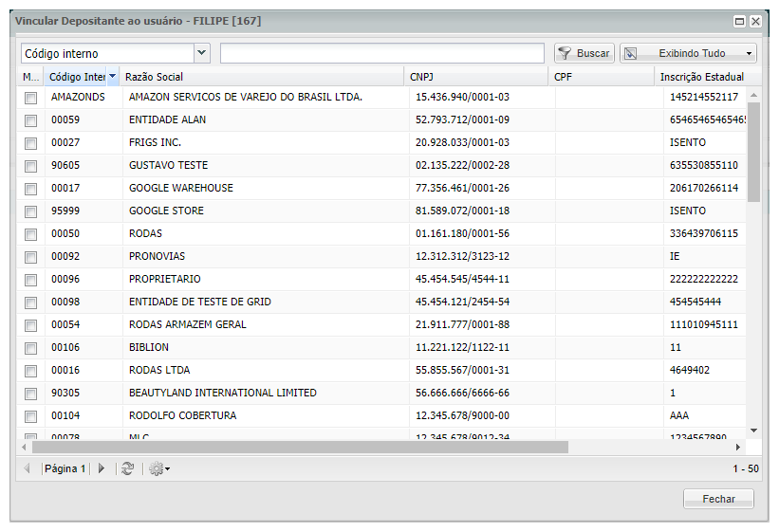Screen dimensions: 779x532
Task: Click the M... column header
Action: click(x=30, y=77)
